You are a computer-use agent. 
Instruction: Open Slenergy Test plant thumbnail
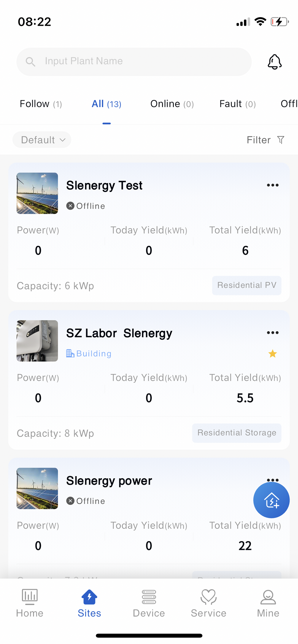click(37, 193)
